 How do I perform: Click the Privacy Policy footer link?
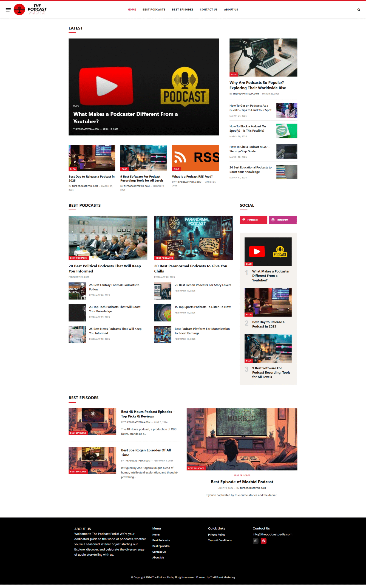pyautogui.click(x=216, y=534)
